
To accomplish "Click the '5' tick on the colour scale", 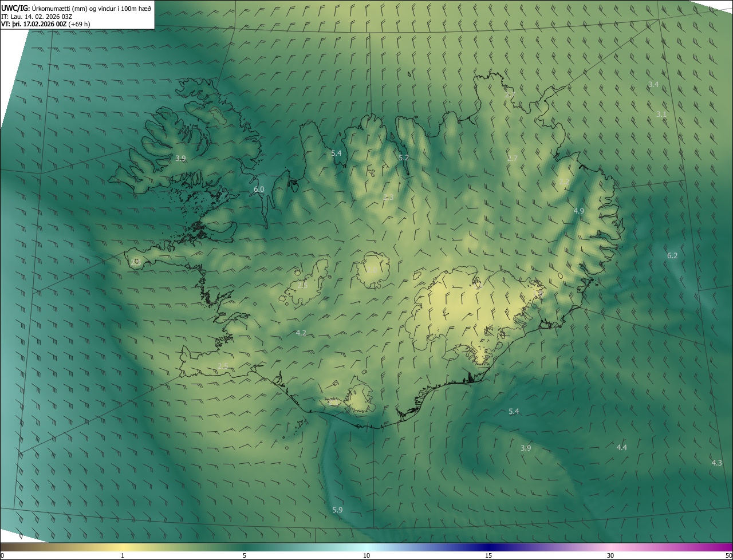I will coord(245,555).
